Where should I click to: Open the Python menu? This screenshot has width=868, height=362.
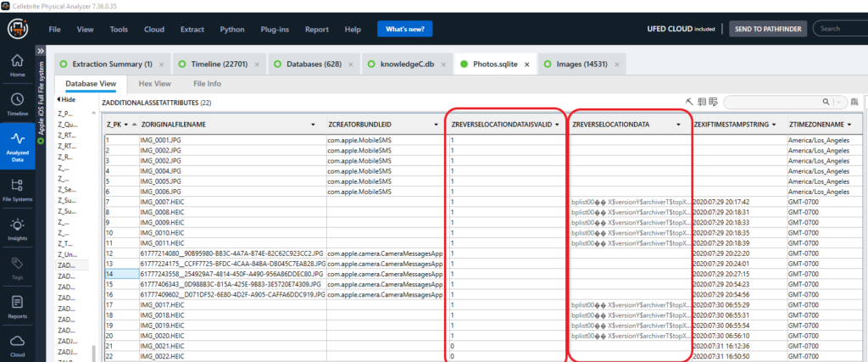pos(232,30)
